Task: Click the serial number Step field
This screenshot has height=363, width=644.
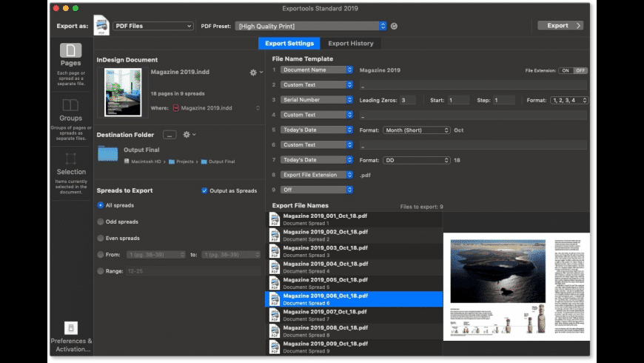Action: [504, 100]
